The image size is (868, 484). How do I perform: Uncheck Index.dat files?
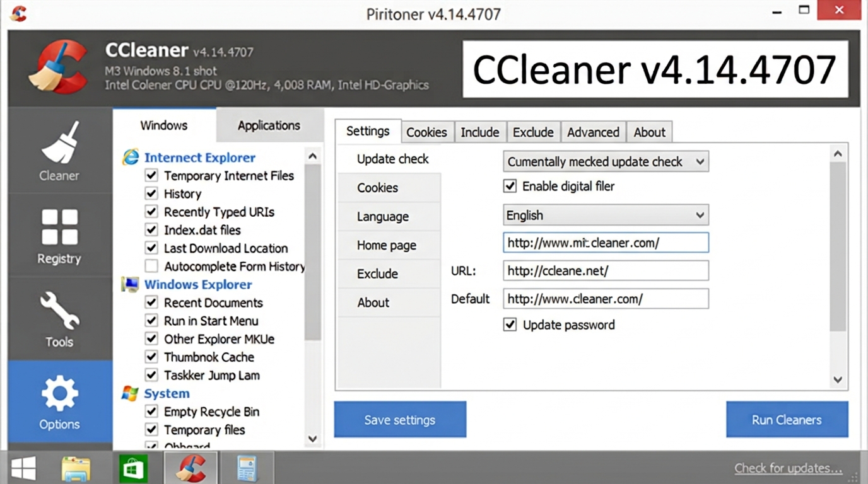pos(151,230)
